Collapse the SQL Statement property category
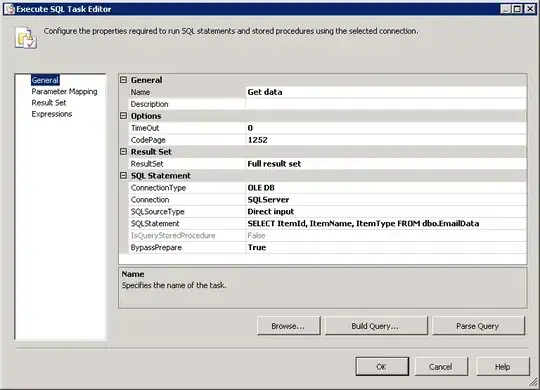The height and width of the screenshot is (390, 540). (x=123, y=176)
